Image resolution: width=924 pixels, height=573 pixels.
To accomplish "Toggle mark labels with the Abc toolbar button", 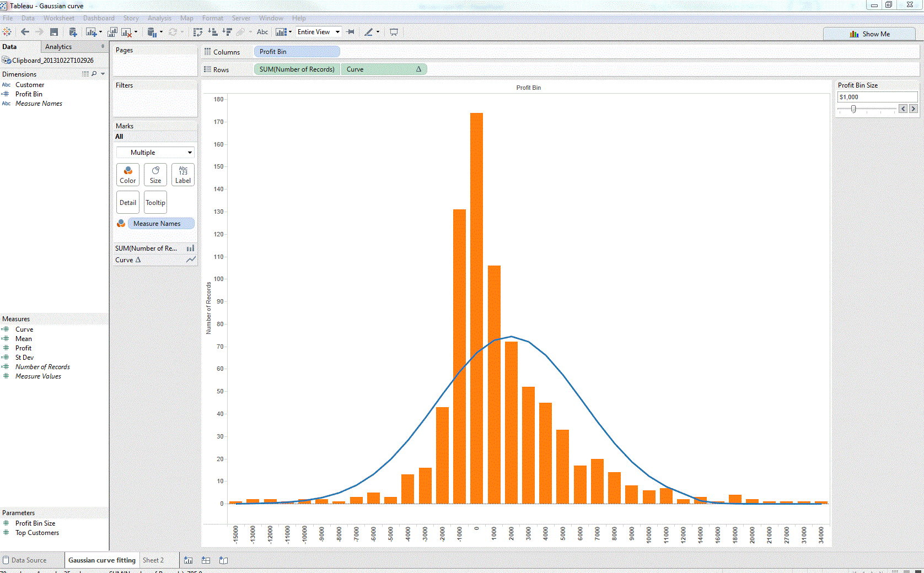I will (262, 32).
